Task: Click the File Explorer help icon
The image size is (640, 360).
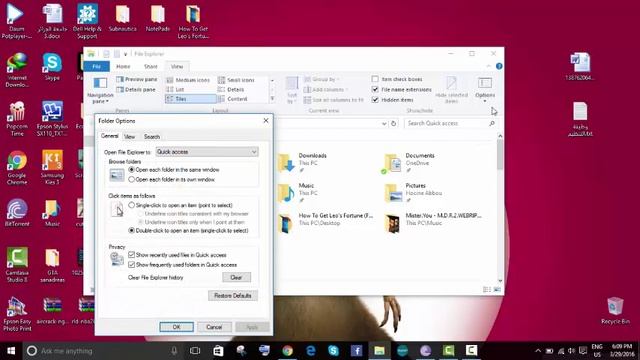Action: tap(499, 66)
